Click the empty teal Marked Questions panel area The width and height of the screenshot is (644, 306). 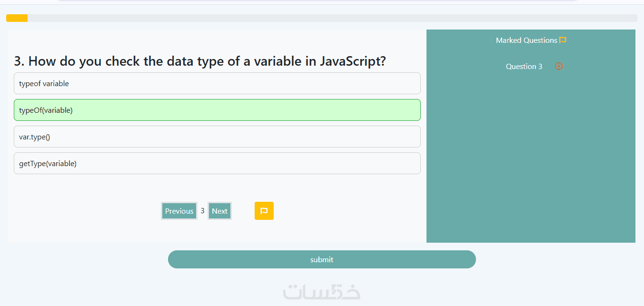[531, 157]
